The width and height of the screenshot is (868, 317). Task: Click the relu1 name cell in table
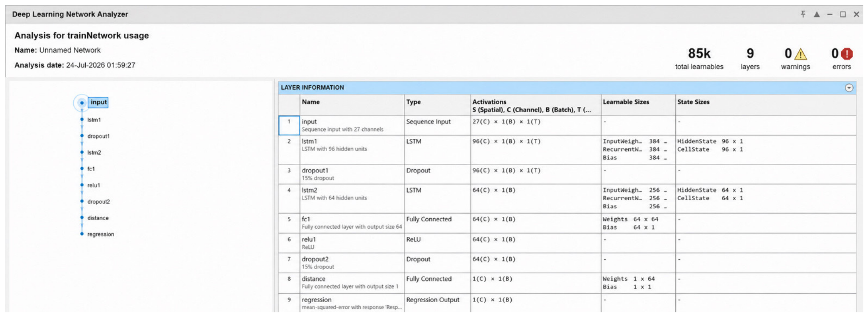[352, 243]
